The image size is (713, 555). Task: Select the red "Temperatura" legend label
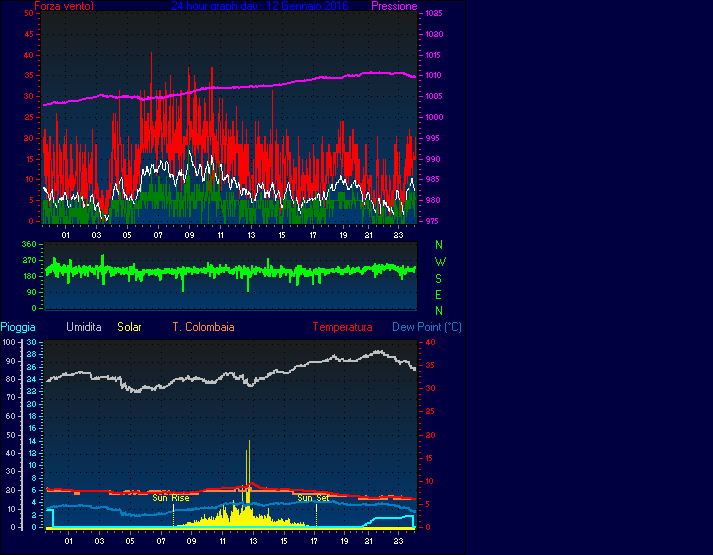click(x=342, y=327)
